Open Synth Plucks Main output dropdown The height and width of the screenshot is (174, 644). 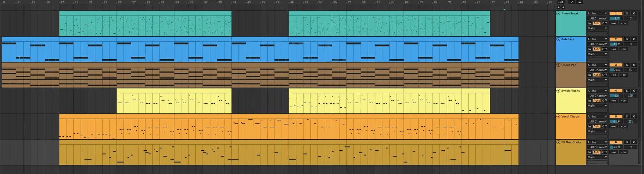(597, 106)
